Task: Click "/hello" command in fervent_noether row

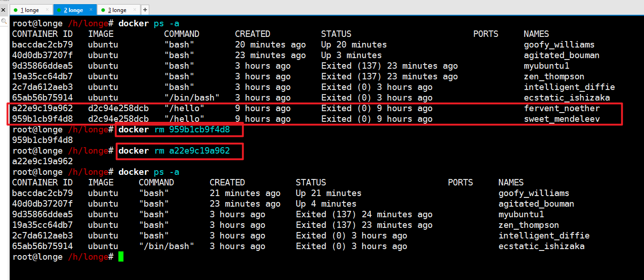Action: (184, 108)
